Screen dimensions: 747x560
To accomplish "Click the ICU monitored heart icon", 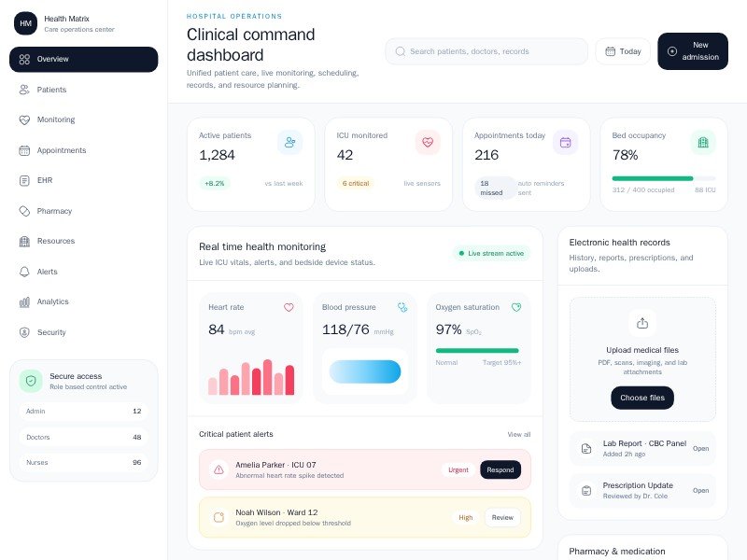I will [x=428, y=143].
